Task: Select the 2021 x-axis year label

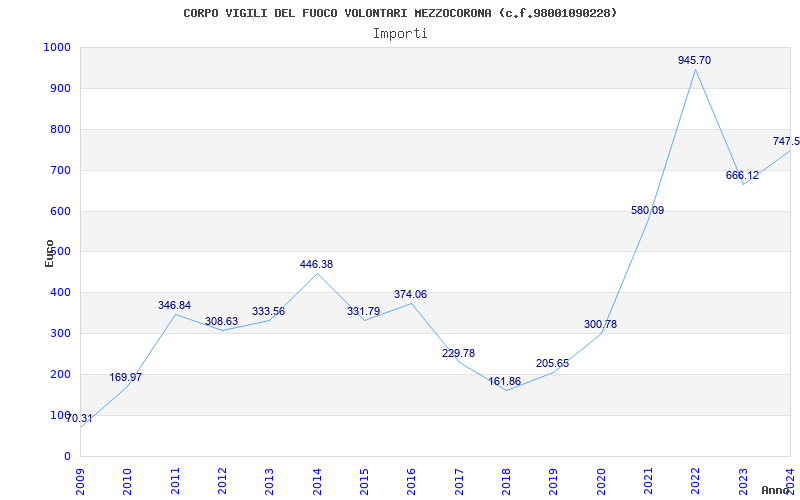Action: coord(648,482)
